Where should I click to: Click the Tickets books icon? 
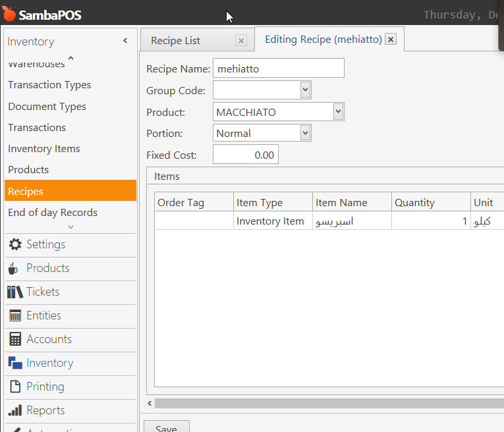14,292
